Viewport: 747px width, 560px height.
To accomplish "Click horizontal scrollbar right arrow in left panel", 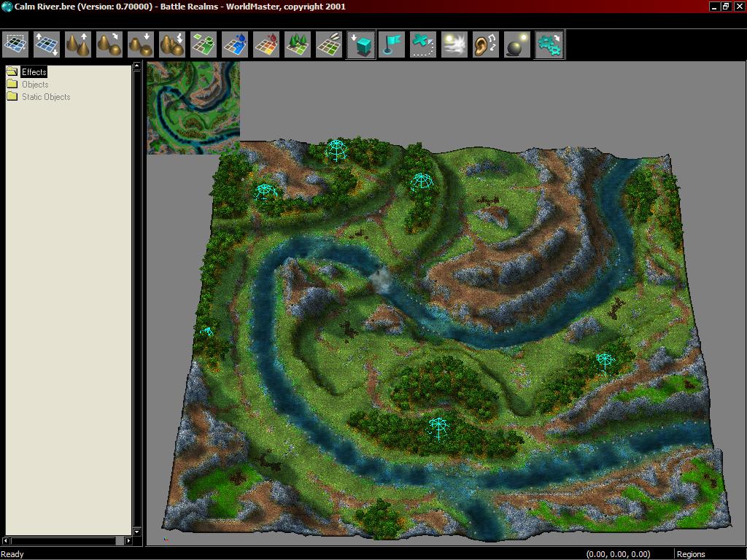I will pos(128,541).
